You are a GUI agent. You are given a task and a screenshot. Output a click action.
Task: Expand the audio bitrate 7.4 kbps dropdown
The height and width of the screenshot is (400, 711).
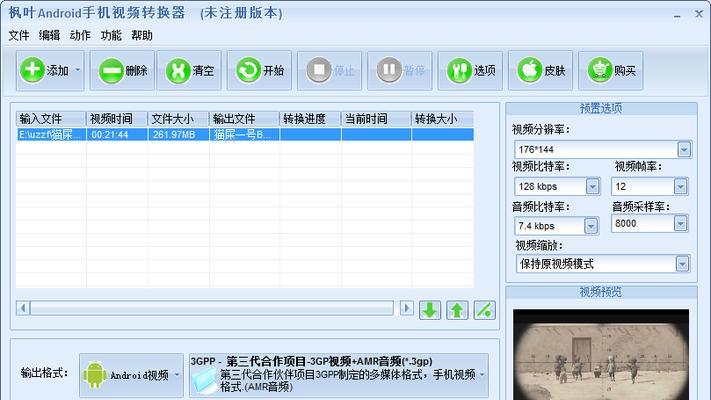point(590,226)
